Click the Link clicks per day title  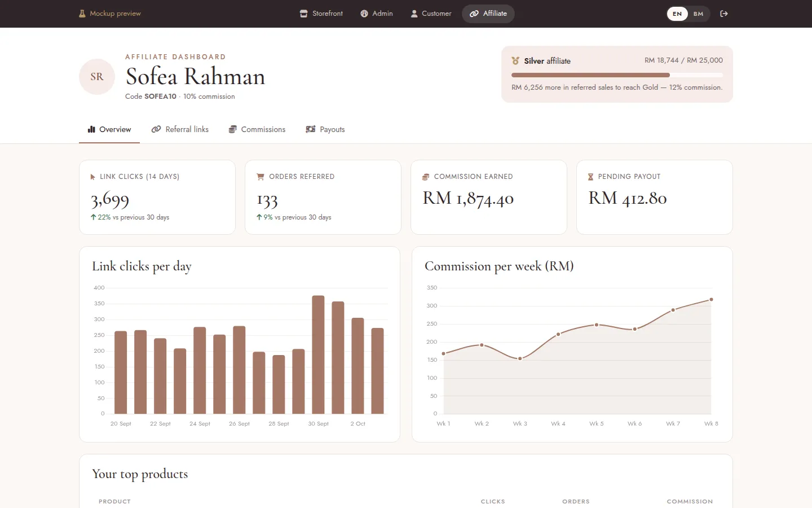click(x=142, y=266)
